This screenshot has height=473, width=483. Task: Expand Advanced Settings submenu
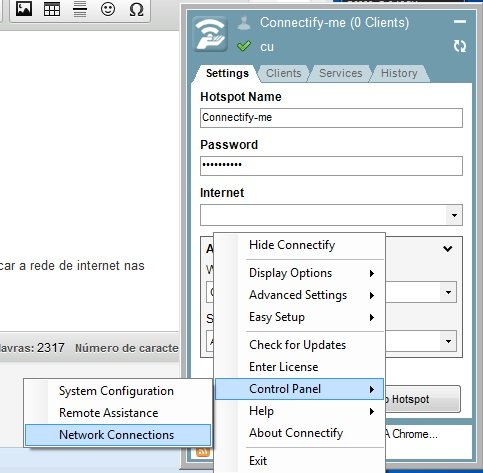click(x=299, y=295)
